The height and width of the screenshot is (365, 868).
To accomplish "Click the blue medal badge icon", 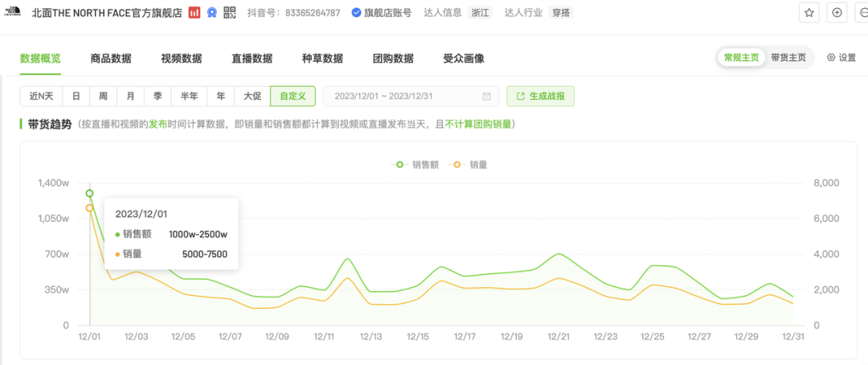I will click(x=212, y=13).
